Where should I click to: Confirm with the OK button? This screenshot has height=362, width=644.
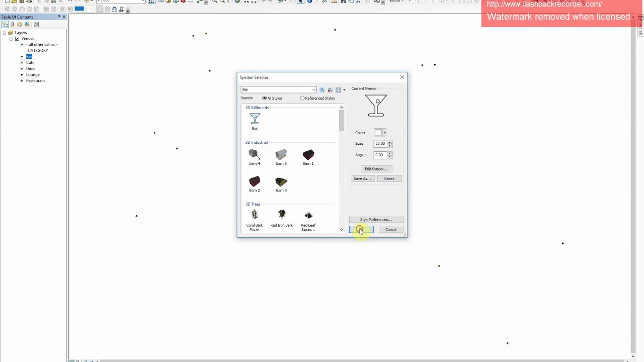point(361,229)
